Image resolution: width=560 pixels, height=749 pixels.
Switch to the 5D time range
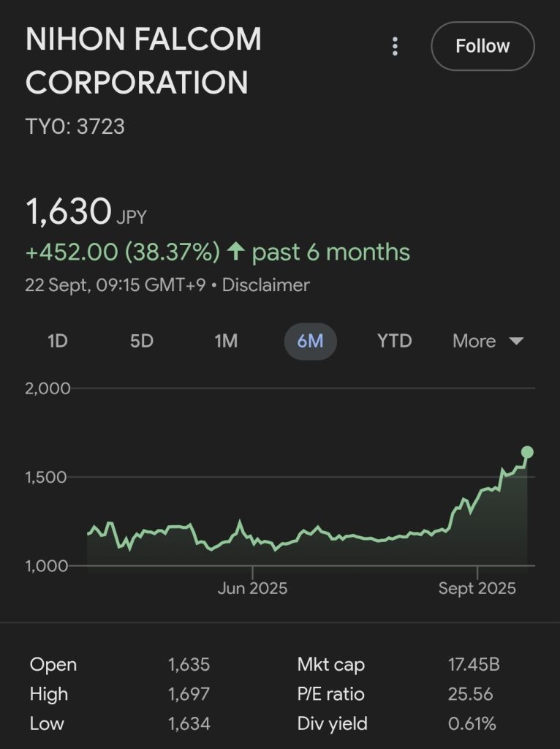coord(141,341)
